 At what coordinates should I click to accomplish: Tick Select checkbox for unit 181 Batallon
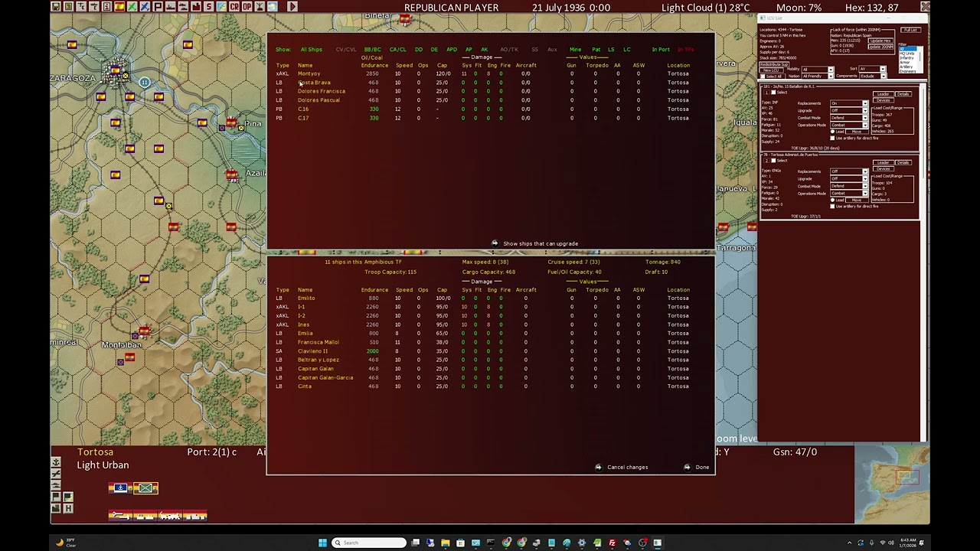click(773, 93)
